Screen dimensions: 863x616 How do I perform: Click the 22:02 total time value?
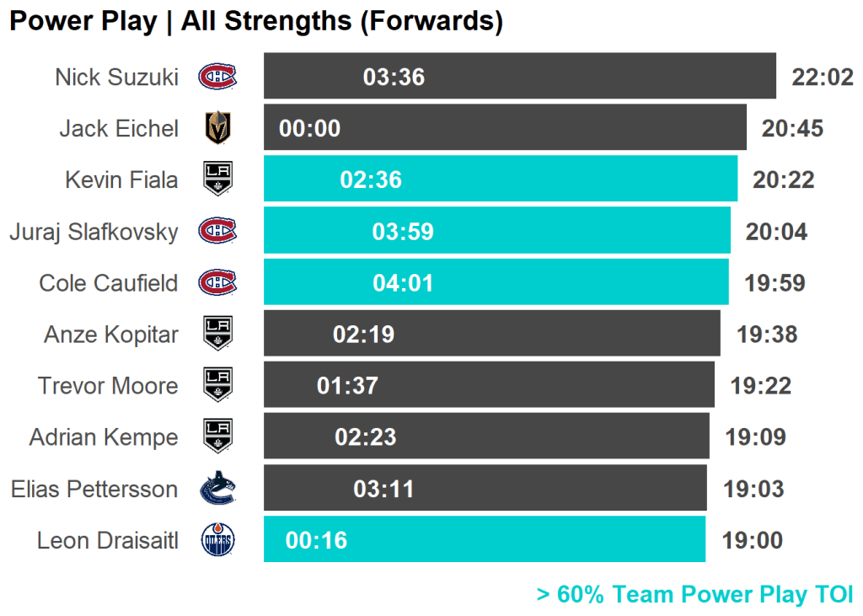pos(823,77)
